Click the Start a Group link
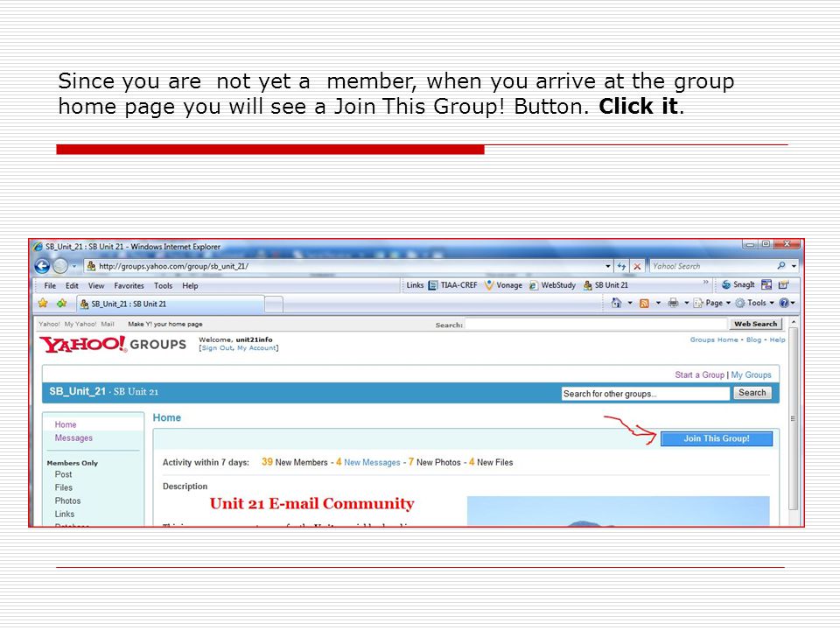 tap(699, 375)
